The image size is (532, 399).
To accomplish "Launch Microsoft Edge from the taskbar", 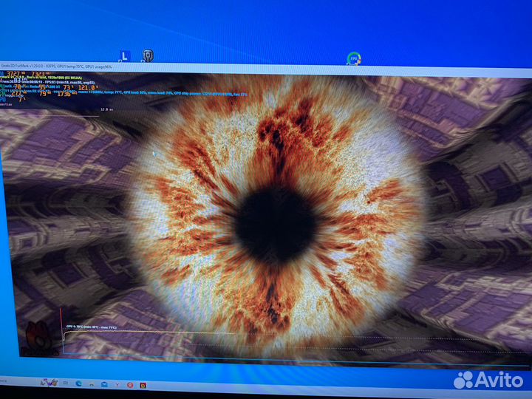I will coord(79,383).
